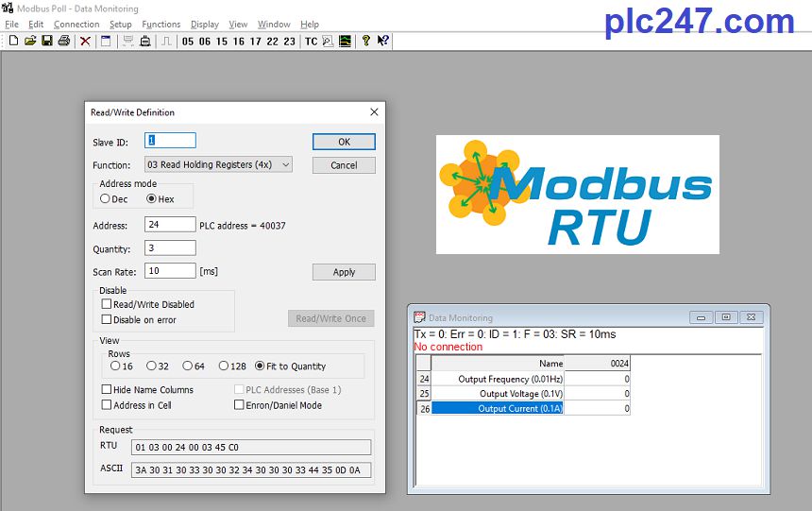Click function 22 toolbar button
Screen dimensions: 812x511
click(272, 42)
